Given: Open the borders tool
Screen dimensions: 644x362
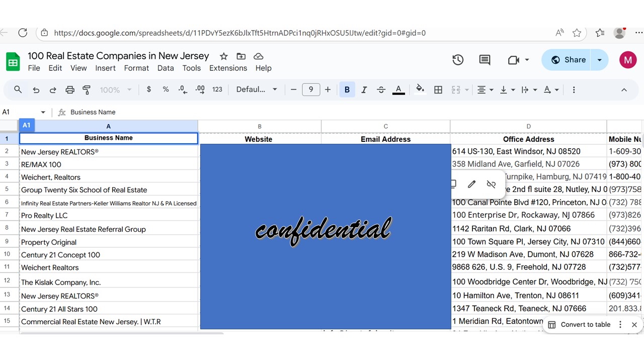Looking at the screenshot, I should (438, 89).
